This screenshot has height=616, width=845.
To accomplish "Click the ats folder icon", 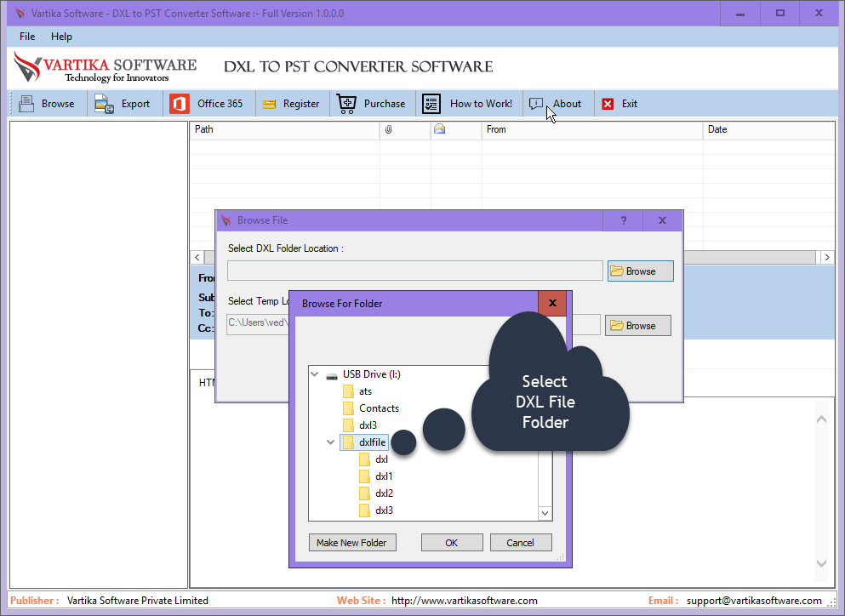I will 349,391.
